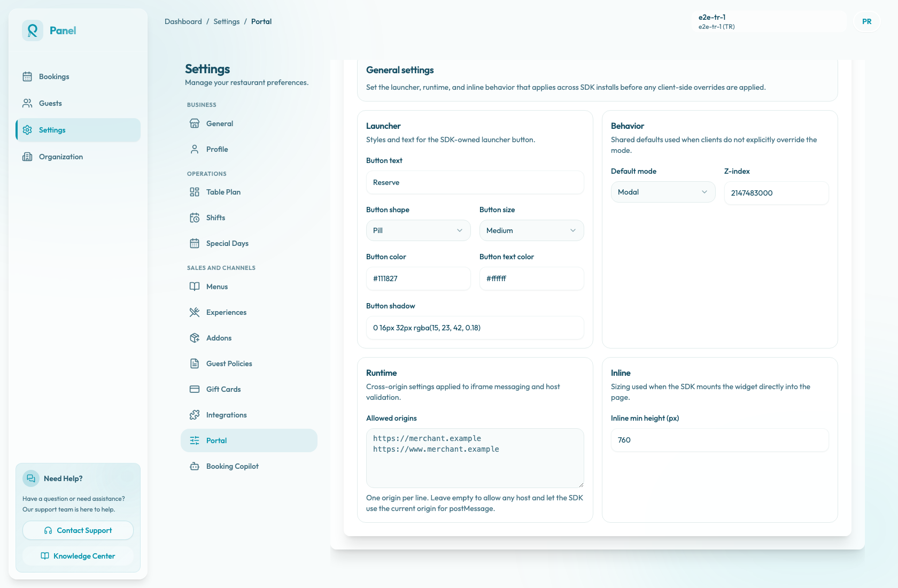The height and width of the screenshot is (588, 898).
Task: Click the Button text input with Reserve
Action: click(x=475, y=182)
